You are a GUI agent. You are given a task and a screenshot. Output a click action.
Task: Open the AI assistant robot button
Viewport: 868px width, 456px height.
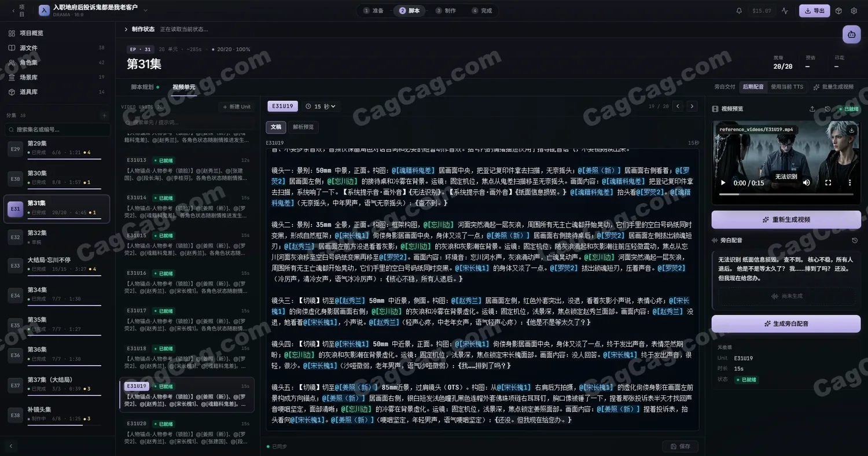coord(851,34)
